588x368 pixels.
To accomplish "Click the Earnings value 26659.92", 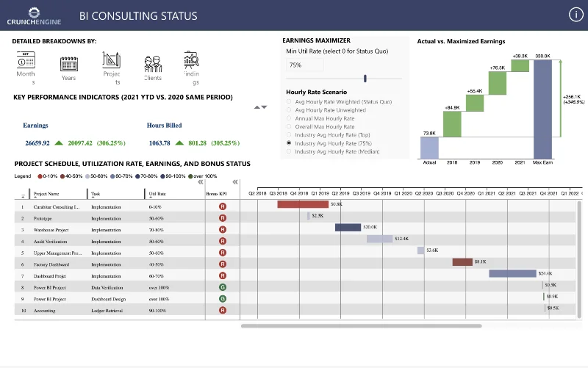I will [x=37, y=142].
